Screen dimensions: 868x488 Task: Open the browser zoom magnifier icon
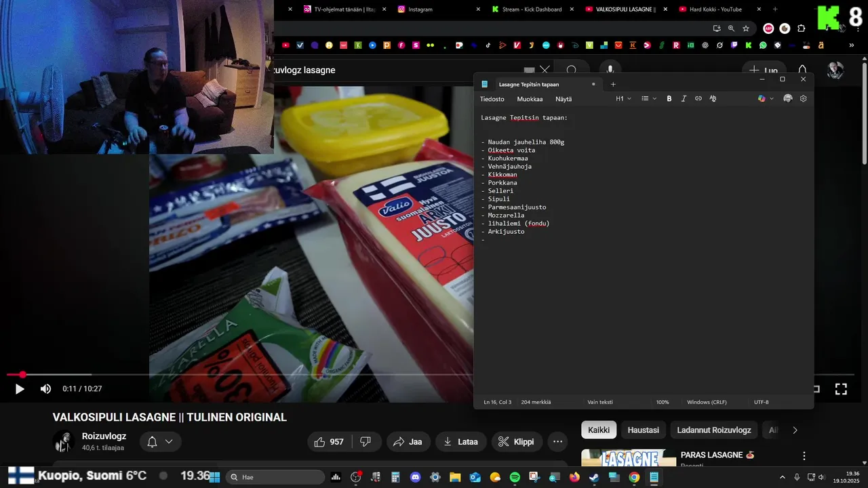[x=731, y=28]
